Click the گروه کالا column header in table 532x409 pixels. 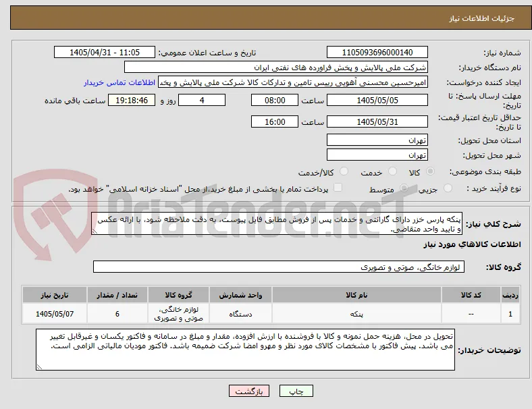pyautogui.click(x=178, y=295)
